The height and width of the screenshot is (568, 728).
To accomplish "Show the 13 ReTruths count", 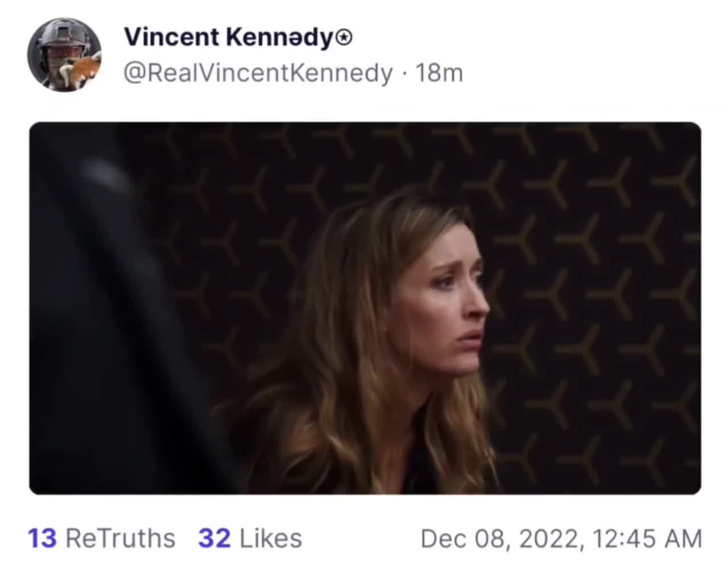I will pos(43,538).
